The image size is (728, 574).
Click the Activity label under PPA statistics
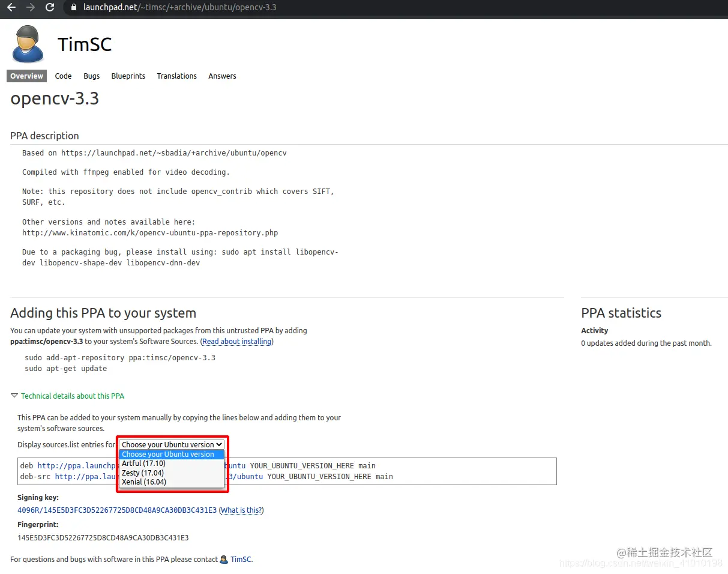595,331
